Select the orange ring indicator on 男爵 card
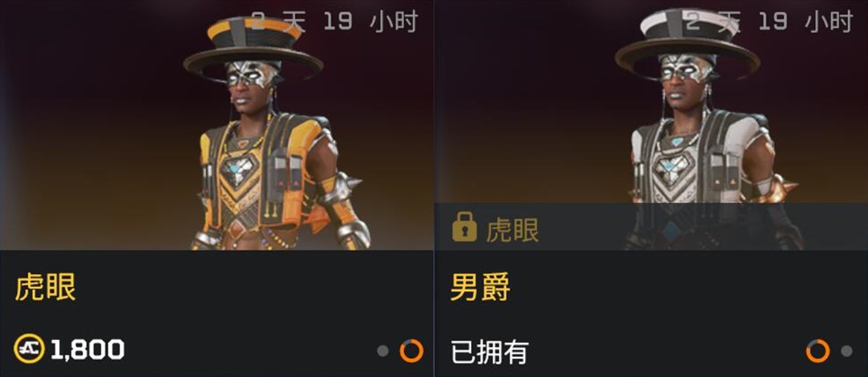Viewport: 868px width, 377px height. 818,351
